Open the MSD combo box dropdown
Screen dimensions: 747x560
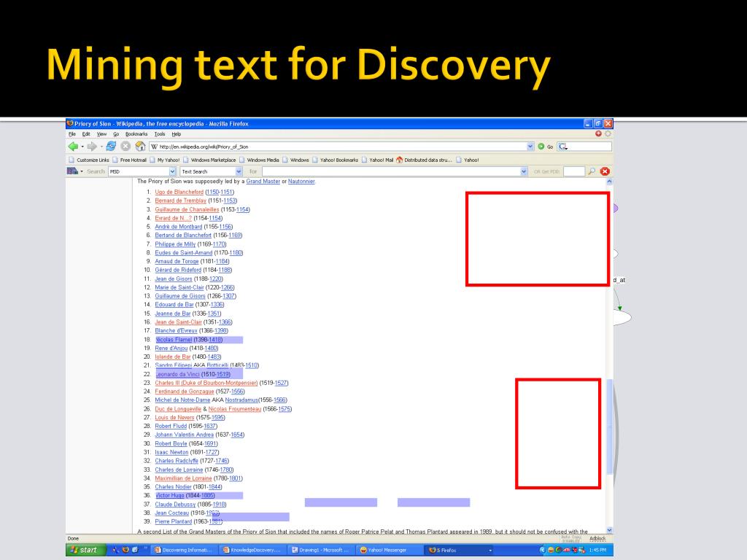point(172,171)
